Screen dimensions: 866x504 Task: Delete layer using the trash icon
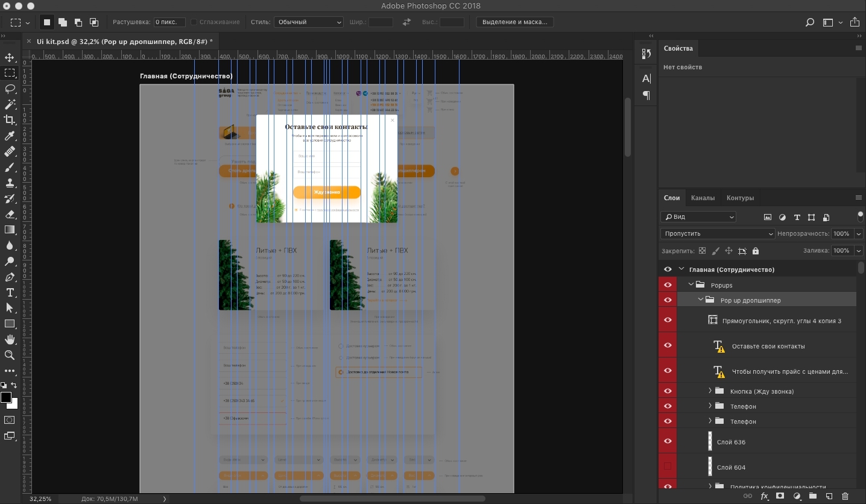click(845, 496)
